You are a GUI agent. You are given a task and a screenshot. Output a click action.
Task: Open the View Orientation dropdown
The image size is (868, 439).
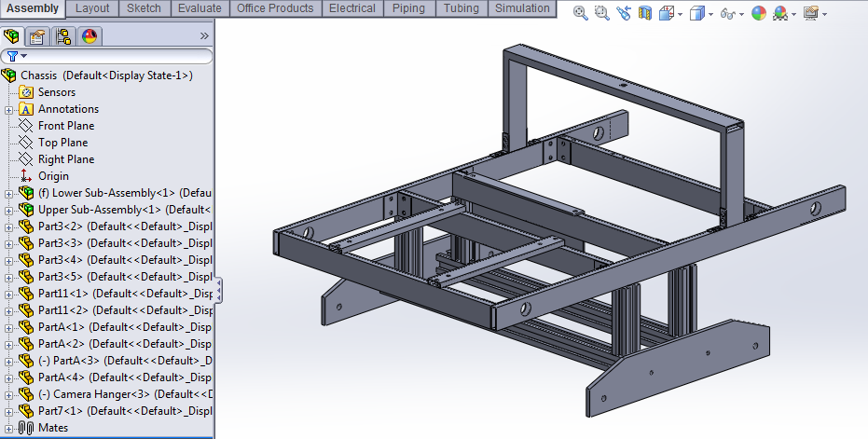tap(680, 14)
